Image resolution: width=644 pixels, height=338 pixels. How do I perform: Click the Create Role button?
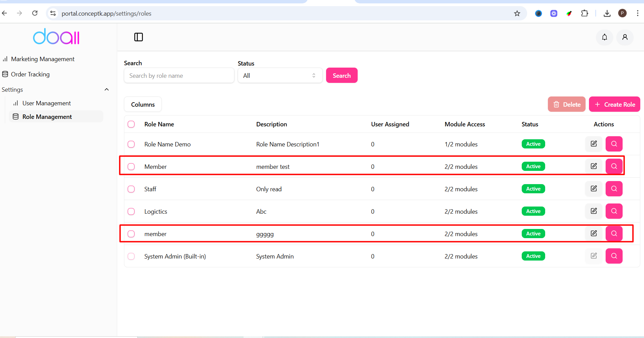coord(614,105)
